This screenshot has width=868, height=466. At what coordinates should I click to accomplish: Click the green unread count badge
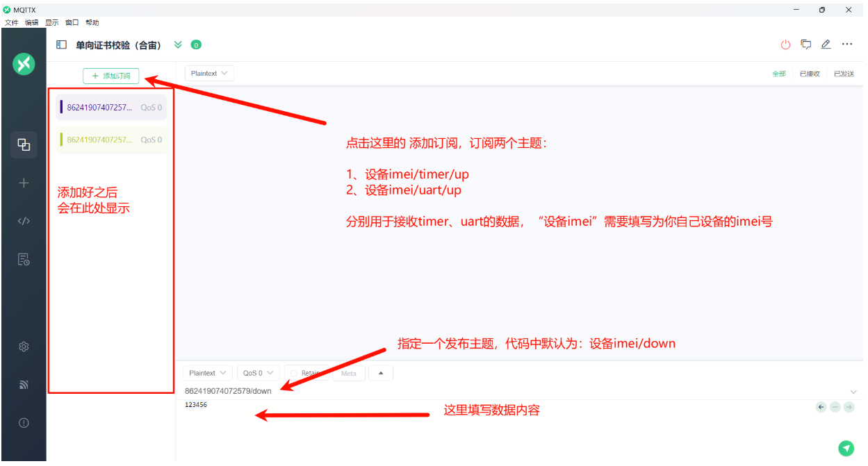(196, 44)
